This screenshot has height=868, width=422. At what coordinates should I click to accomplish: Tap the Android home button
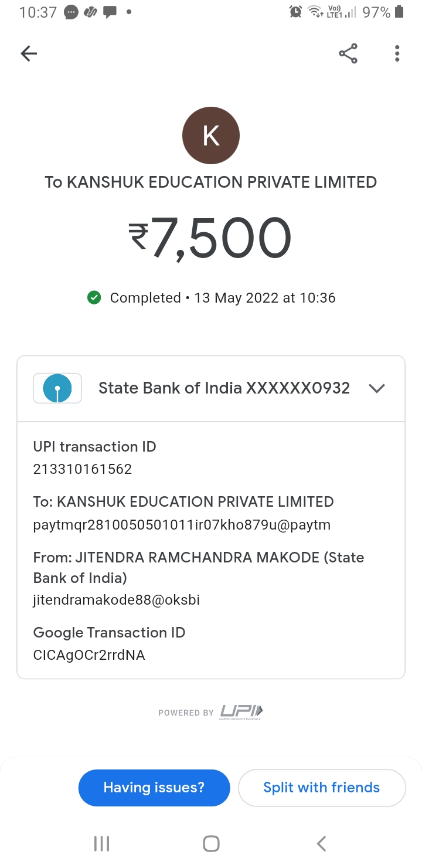[x=211, y=843]
